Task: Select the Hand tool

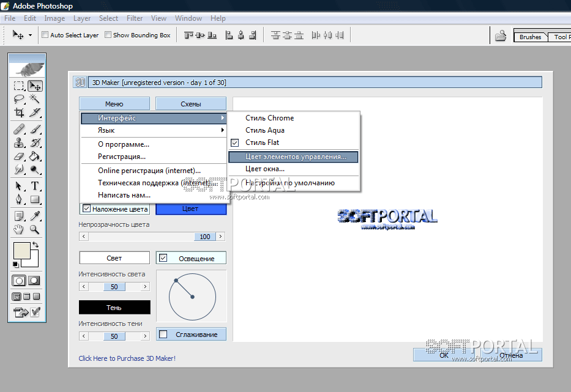Action: (x=19, y=229)
